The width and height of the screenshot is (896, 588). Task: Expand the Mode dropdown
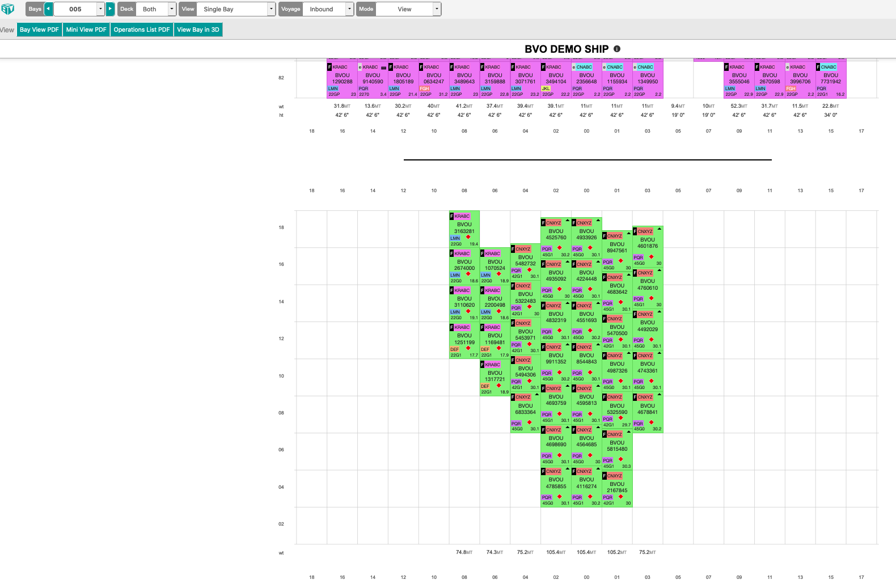click(437, 9)
